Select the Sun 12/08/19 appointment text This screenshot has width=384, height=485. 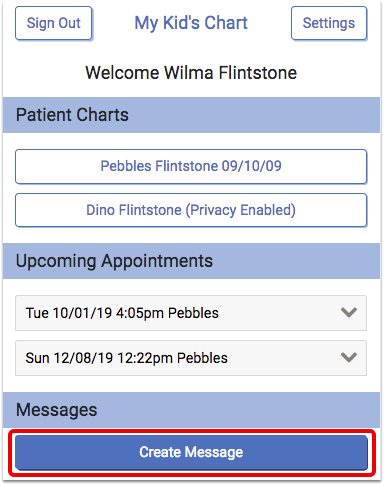click(127, 358)
